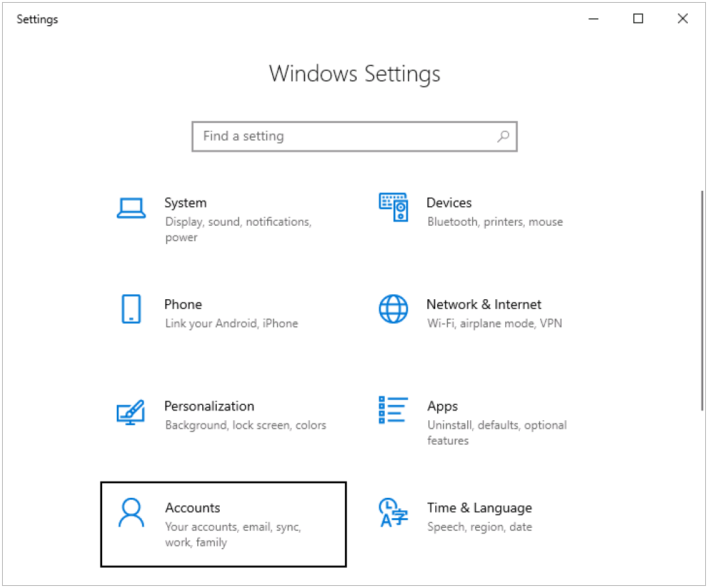The image size is (708, 588).
Task: Minimize the Settings window
Action: (x=593, y=18)
